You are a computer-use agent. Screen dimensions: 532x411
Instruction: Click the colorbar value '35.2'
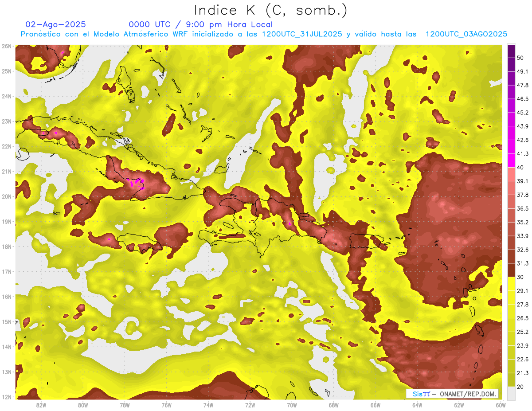tap(522, 222)
